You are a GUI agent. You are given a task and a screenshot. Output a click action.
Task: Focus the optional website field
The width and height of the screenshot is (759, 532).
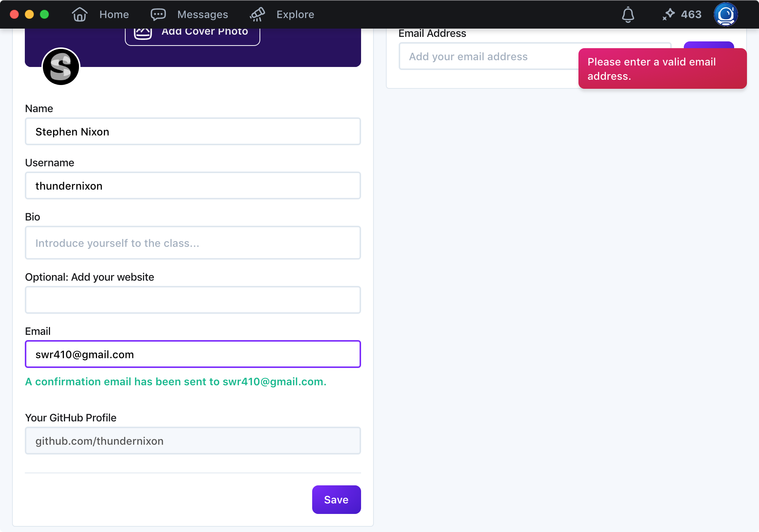point(193,300)
